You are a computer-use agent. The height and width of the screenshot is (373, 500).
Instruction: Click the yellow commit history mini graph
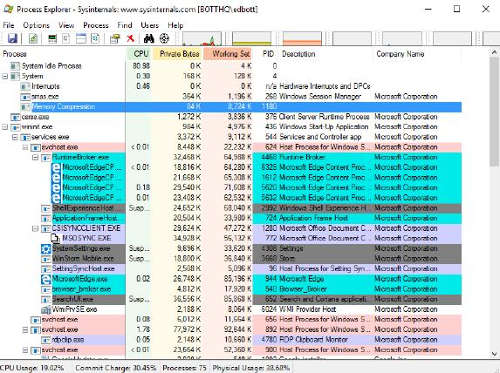click(x=252, y=39)
